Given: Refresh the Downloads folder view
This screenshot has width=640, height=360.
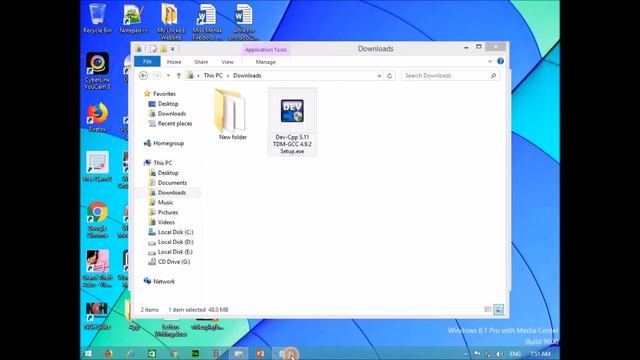Looking at the screenshot, I should (x=389, y=76).
